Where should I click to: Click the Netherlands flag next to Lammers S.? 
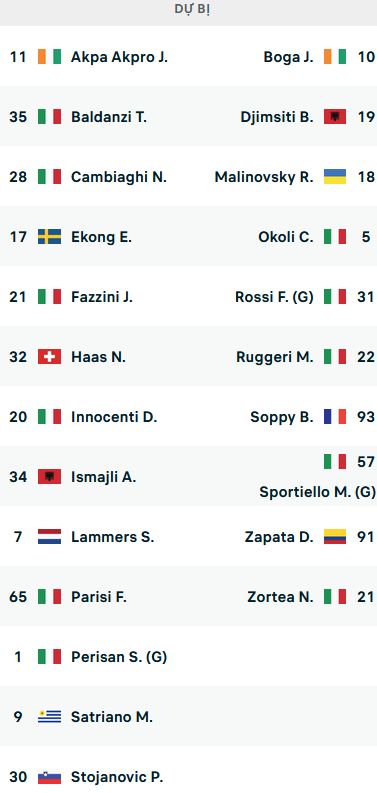pyautogui.click(x=49, y=537)
